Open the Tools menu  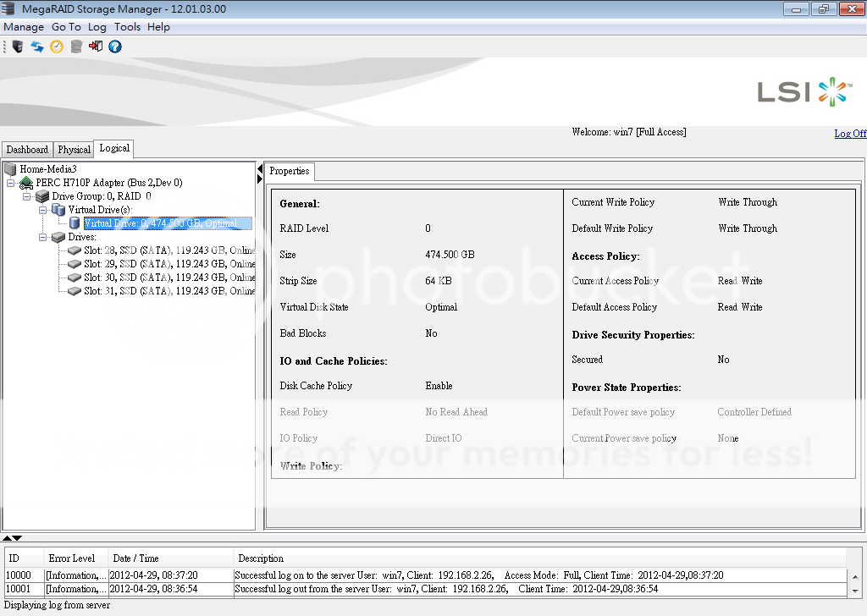pos(127,27)
